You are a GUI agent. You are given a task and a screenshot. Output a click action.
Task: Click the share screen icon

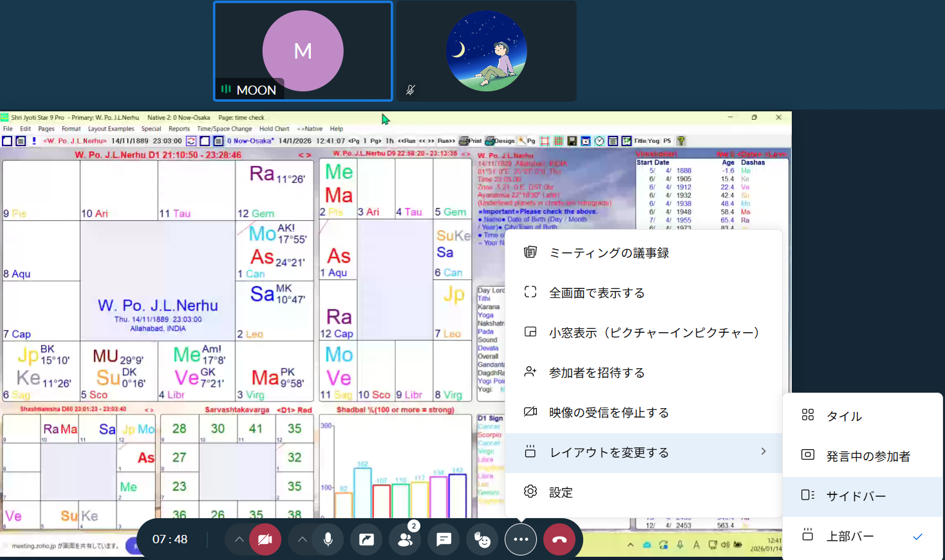click(366, 539)
